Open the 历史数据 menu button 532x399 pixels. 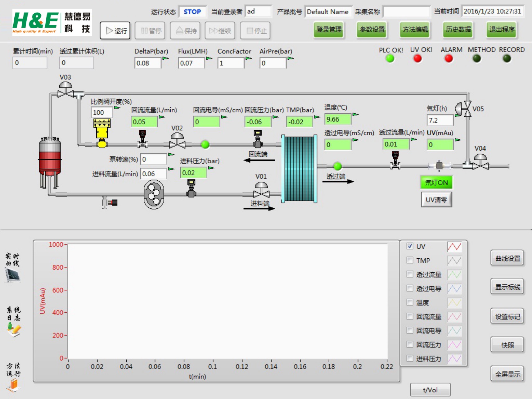point(458,30)
